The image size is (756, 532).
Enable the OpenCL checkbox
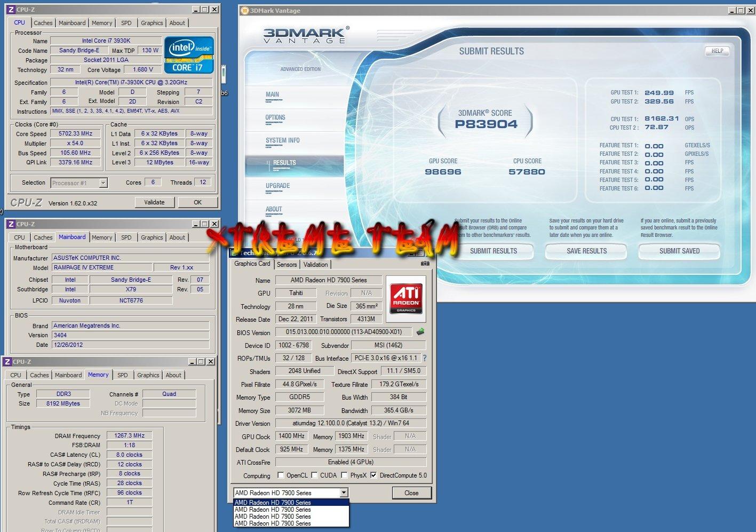click(x=281, y=475)
